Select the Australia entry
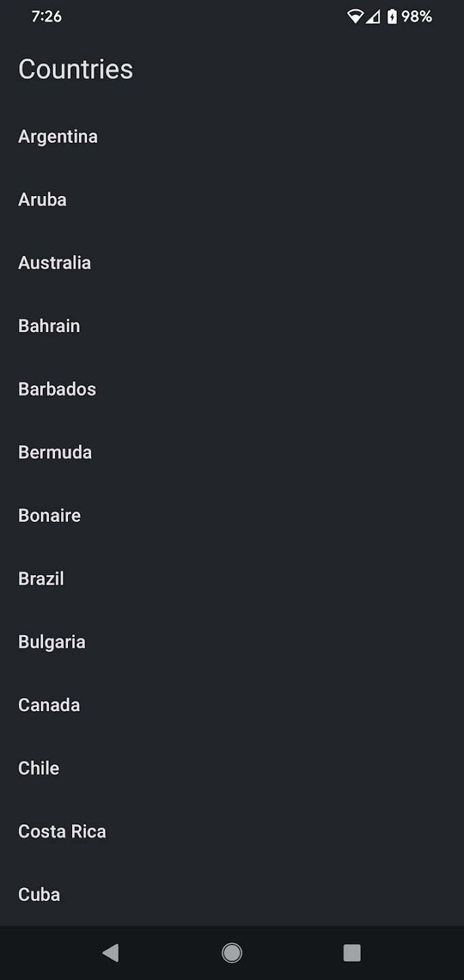The image size is (464, 980). (54, 263)
